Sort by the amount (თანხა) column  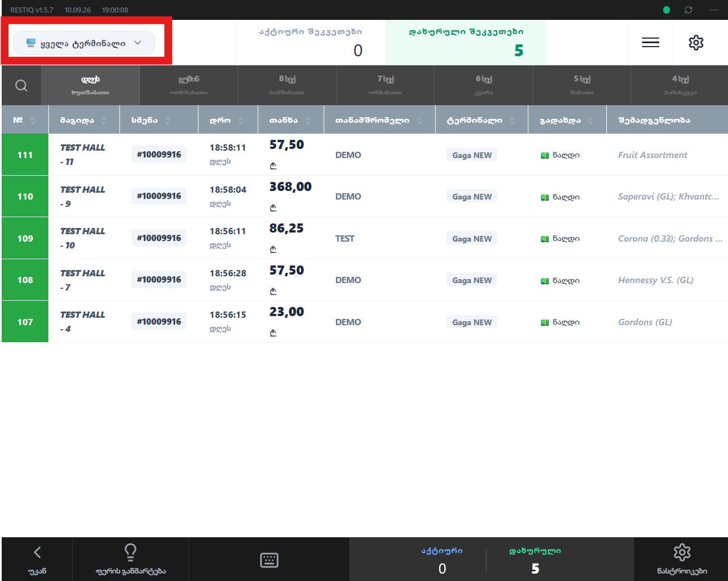(x=291, y=120)
